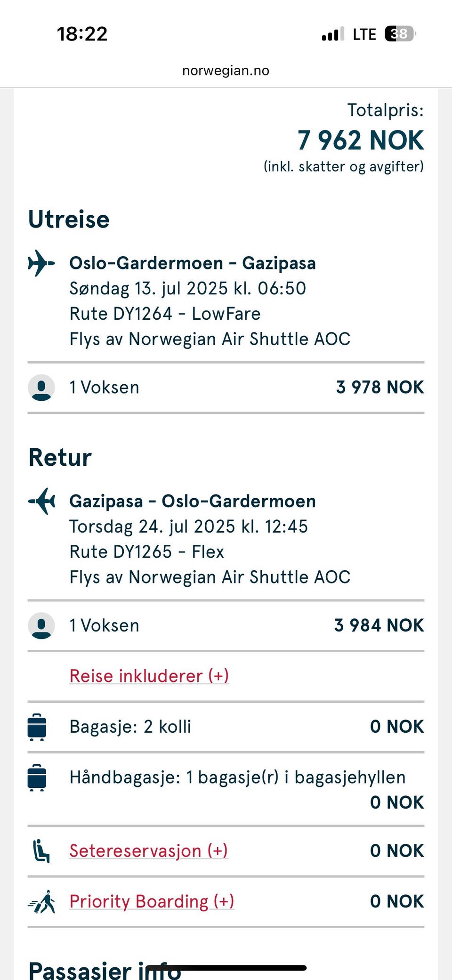Tap the 3 984 NOK return price
Screen dimensions: 452x980
[379, 625]
